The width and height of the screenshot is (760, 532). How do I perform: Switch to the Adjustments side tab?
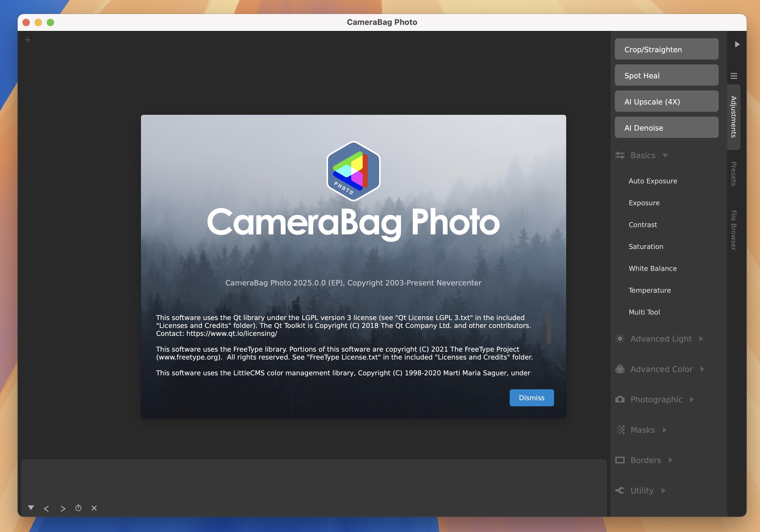734,117
